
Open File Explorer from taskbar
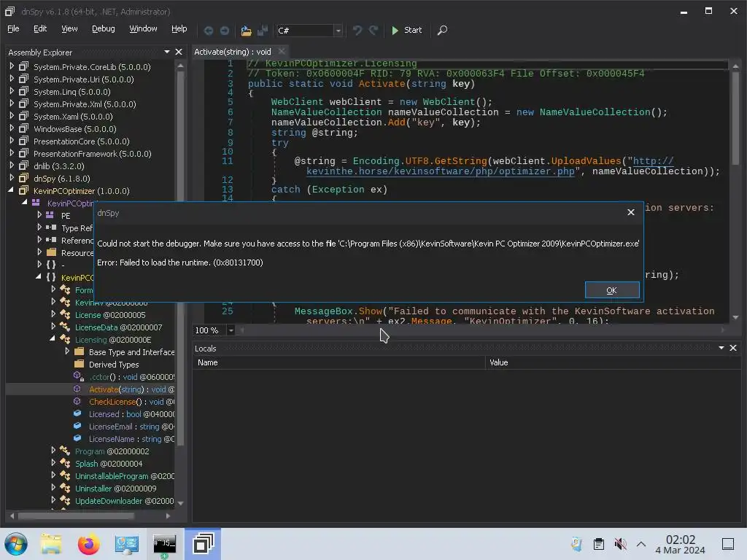coord(51,544)
